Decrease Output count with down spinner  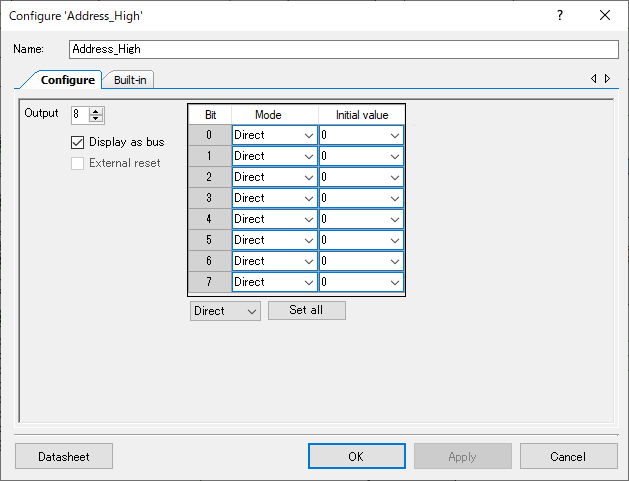point(96,118)
